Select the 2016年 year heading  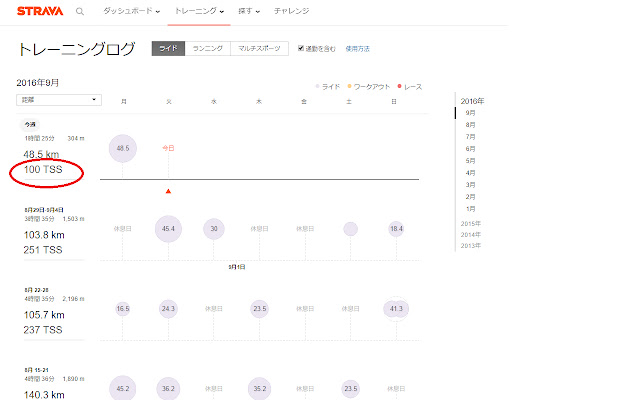[472, 101]
